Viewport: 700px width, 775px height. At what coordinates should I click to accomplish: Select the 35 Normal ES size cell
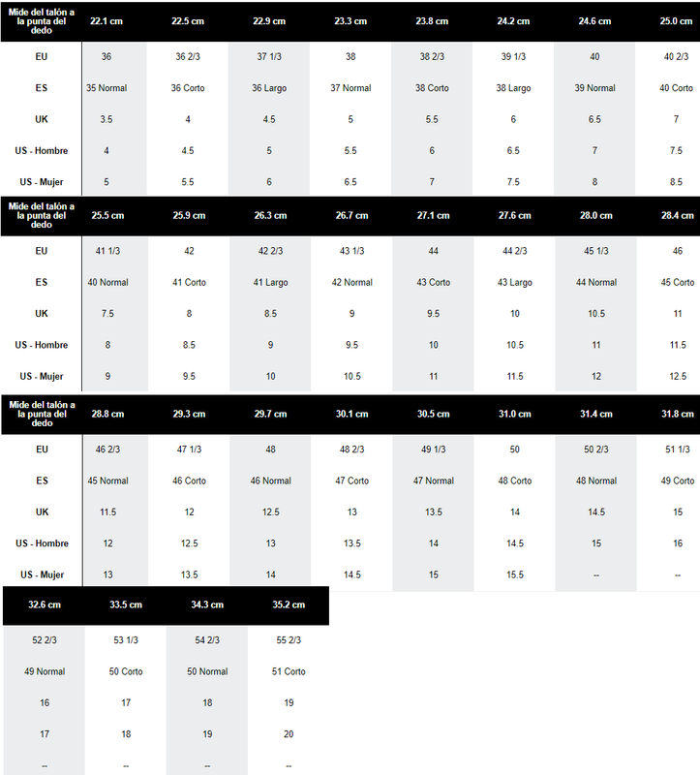pos(107,88)
